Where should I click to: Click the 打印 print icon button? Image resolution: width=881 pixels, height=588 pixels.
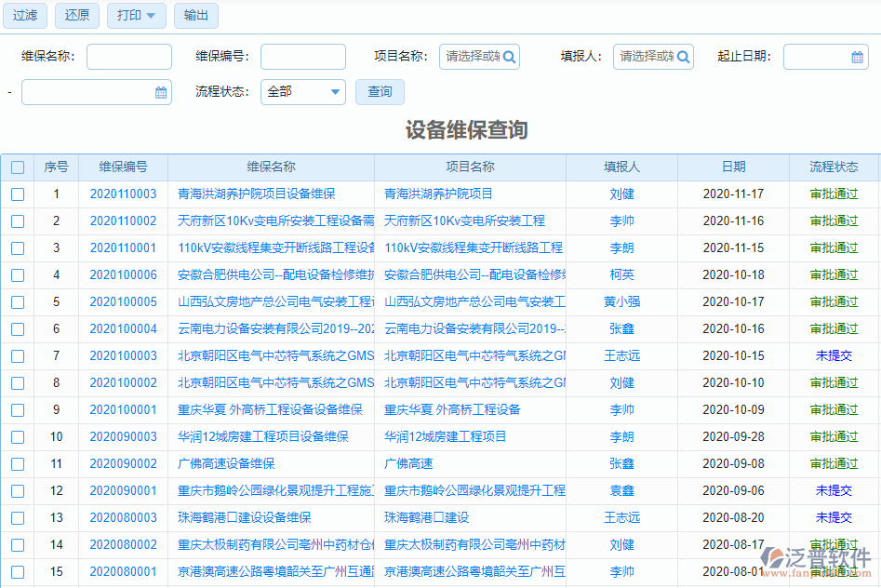(128, 16)
